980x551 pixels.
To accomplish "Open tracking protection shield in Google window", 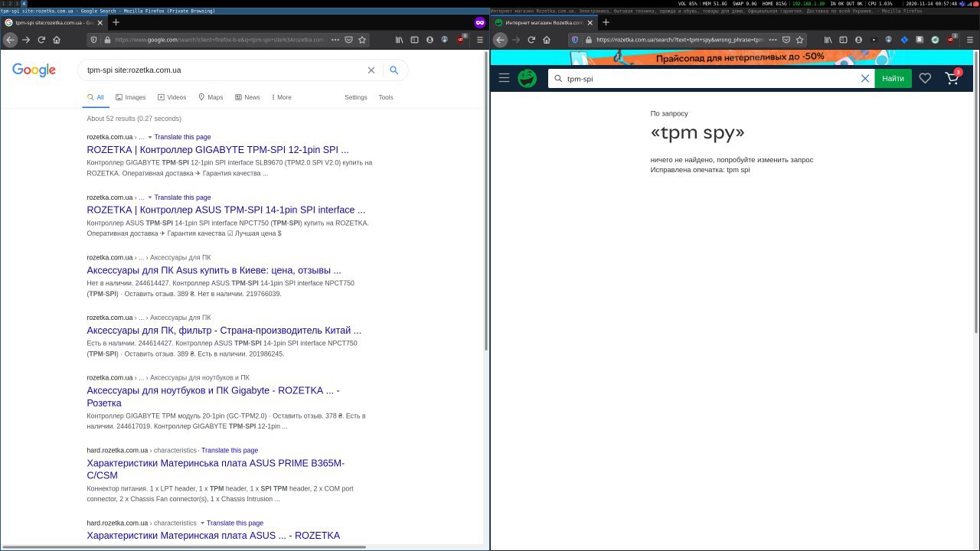I will [x=94, y=40].
